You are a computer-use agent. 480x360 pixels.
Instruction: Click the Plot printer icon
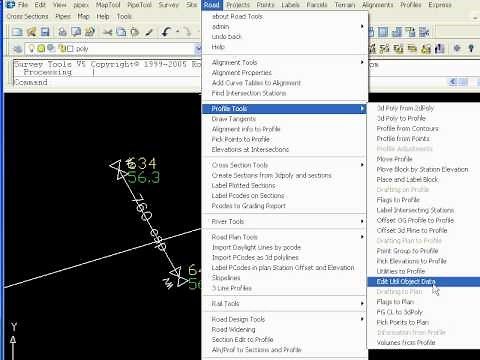coord(62,32)
